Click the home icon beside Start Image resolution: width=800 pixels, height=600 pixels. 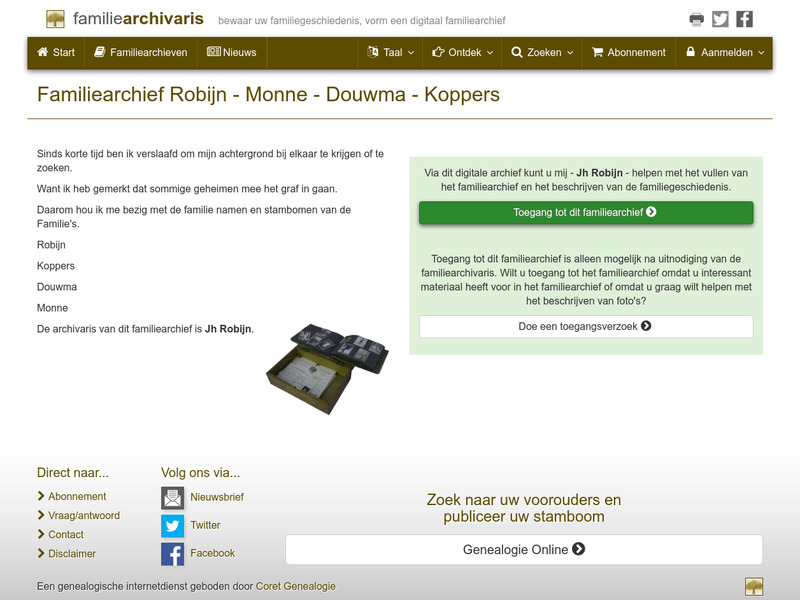(41, 51)
